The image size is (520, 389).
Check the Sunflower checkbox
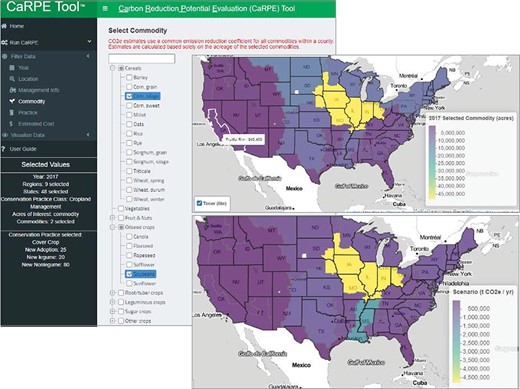(x=129, y=283)
